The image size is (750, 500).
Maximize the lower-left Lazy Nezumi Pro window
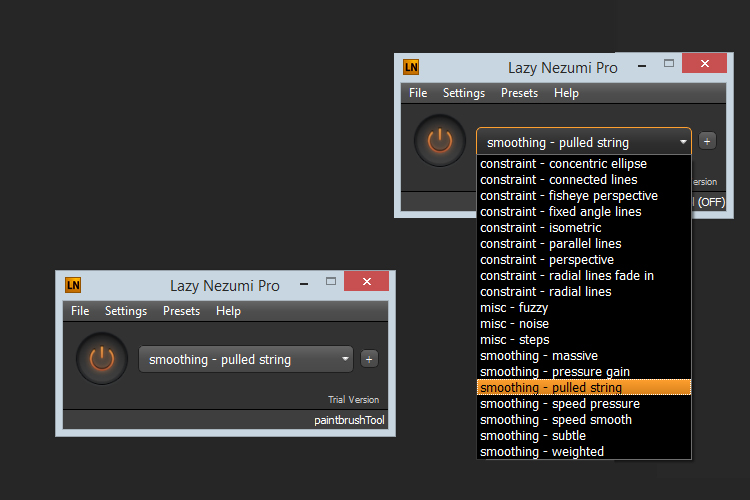[331, 281]
